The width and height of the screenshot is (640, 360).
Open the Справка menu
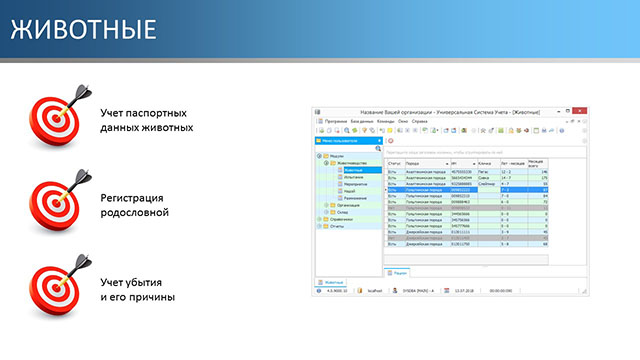tap(420, 121)
